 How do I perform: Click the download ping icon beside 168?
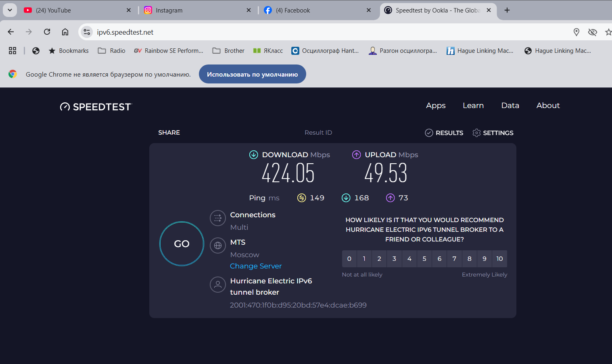pyautogui.click(x=346, y=198)
